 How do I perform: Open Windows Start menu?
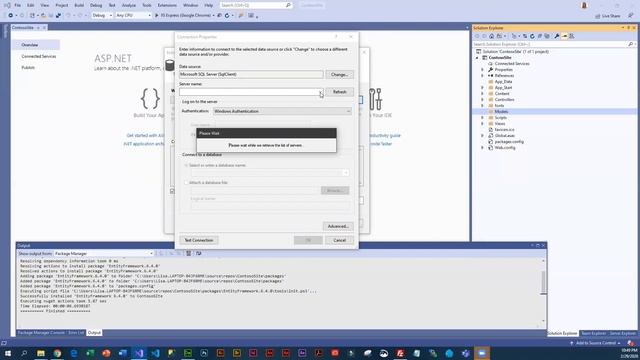[x=8, y=353]
